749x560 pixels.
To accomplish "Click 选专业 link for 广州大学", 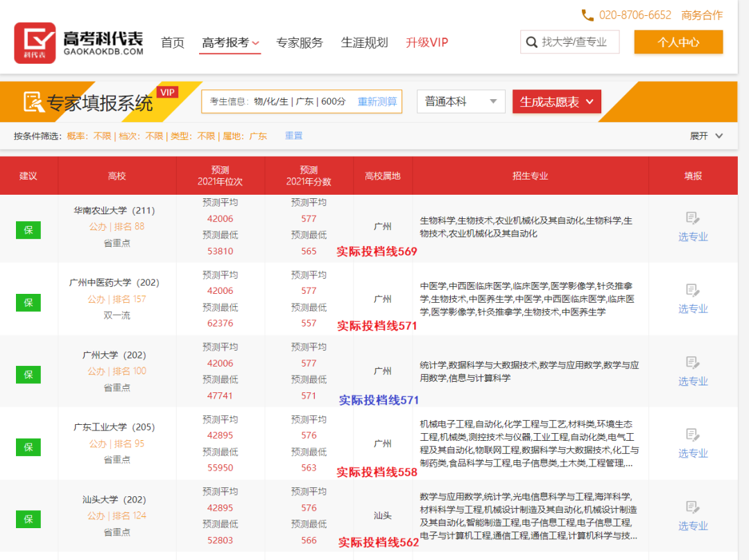I will (x=693, y=381).
